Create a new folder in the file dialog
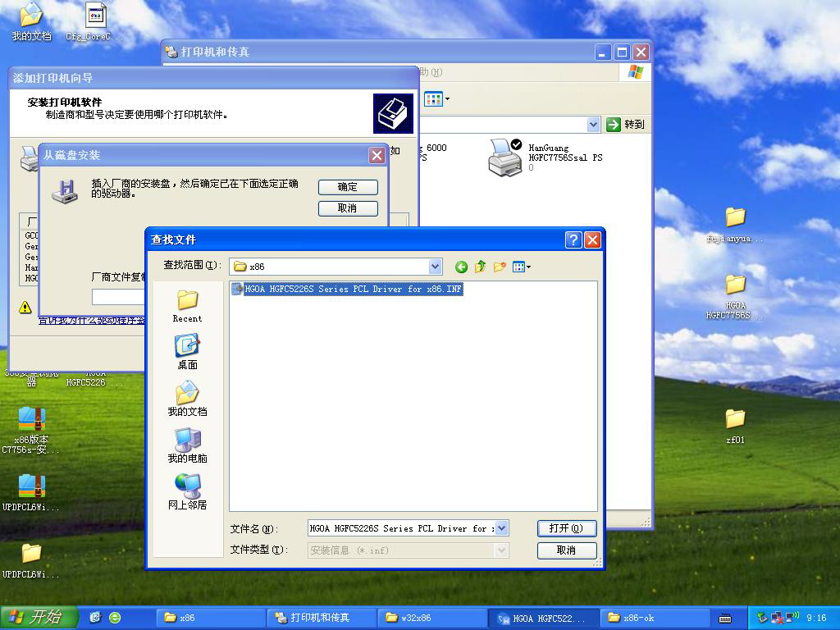Viewport: 840px width, 630px height. click(500, 267)
